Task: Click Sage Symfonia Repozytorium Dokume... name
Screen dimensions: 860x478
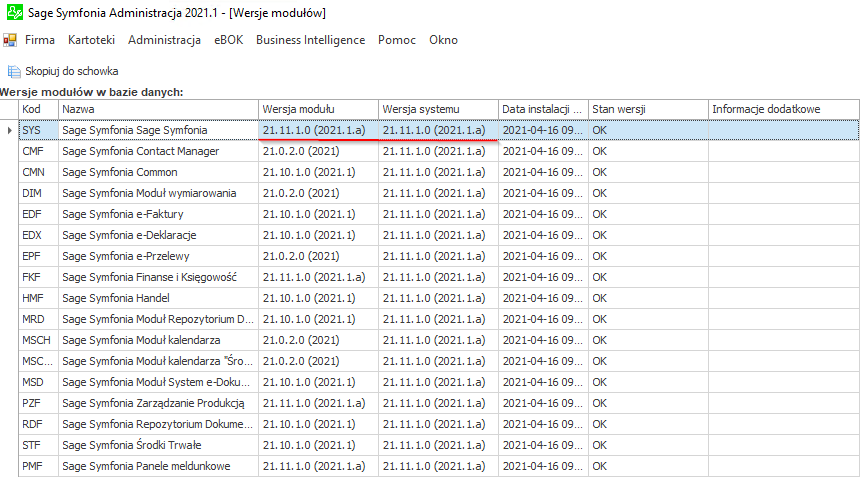Action: [x=157, y=424]
